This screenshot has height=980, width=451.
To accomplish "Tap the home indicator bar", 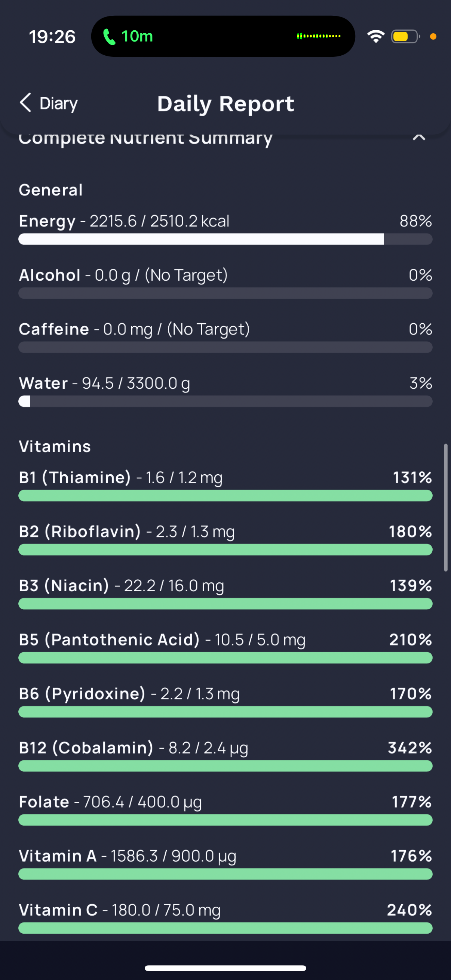I will [x=225, y=968].
